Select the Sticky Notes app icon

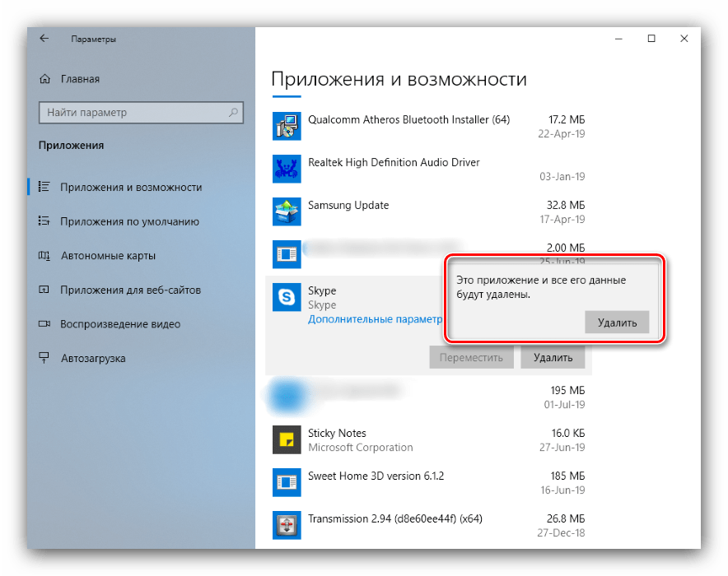pos(287,439)
